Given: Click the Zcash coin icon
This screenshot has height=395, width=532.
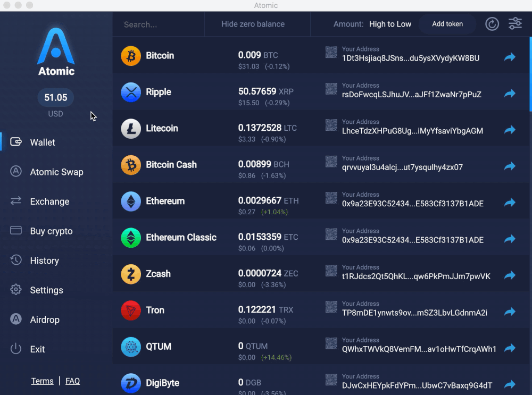Looking at the screenshot, I should (131, 274).
